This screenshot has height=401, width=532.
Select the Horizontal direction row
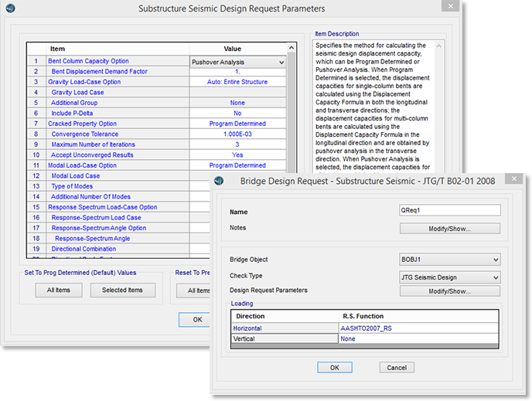[x=247, y=328]
